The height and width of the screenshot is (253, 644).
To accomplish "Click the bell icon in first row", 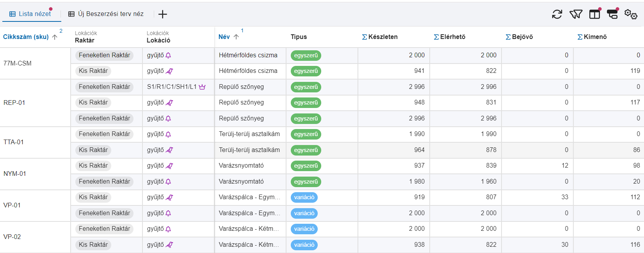I will click(x=168, y=56).
